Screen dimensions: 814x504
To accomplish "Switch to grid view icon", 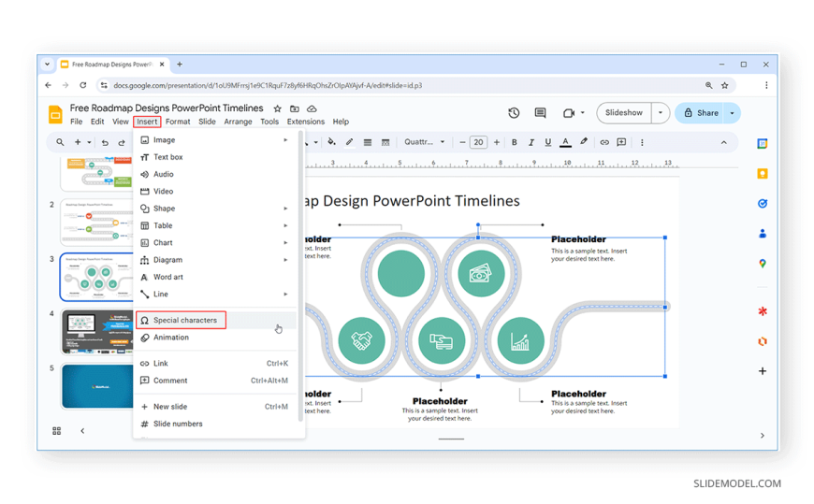I will 56,431.
